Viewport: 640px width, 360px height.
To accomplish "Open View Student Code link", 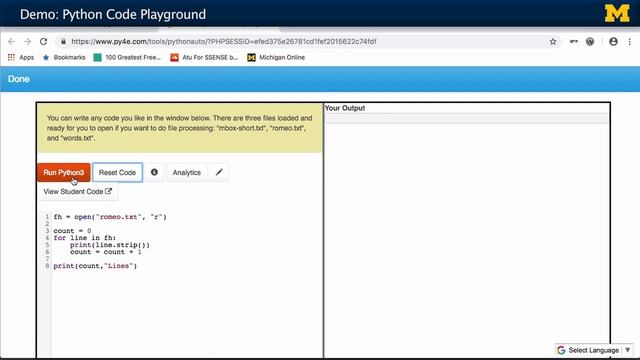I will [78, 191].
